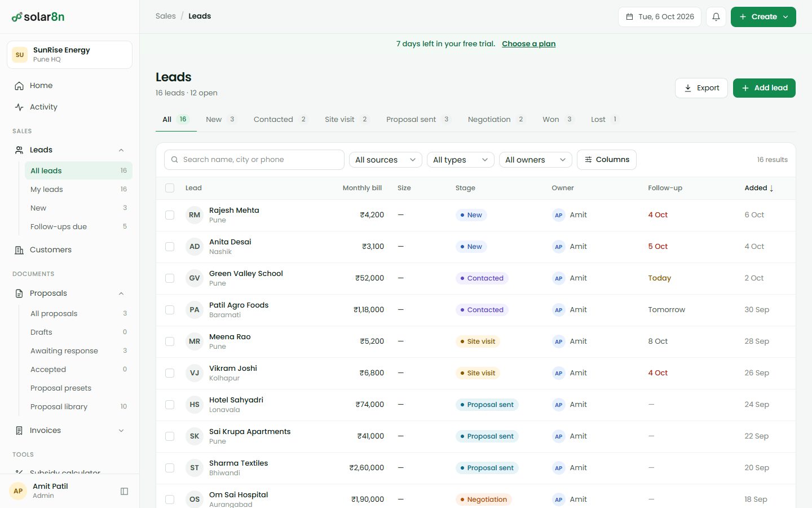Select the Sai Krupa Apartments checkbox

170,436
